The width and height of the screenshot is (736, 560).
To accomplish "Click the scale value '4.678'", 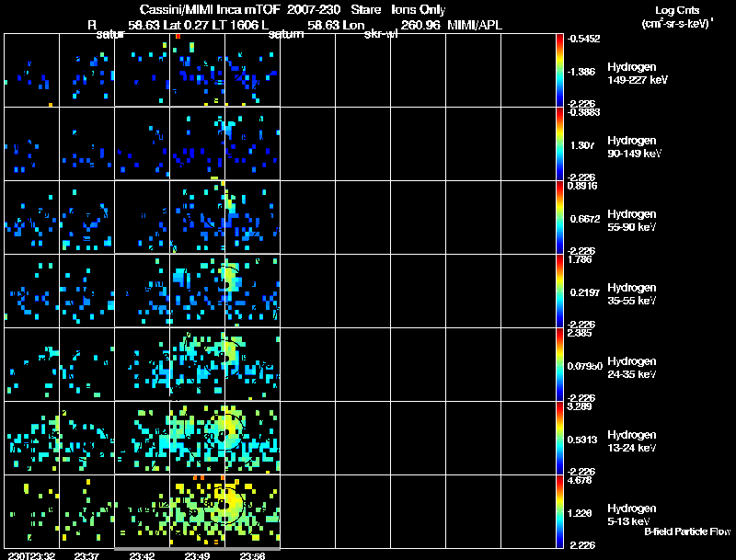I will [x=581, y=480].
